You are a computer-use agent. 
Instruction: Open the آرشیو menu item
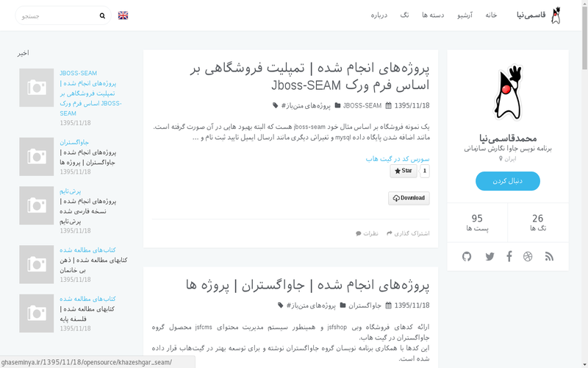pyautogui.click(x=465, y=15)
